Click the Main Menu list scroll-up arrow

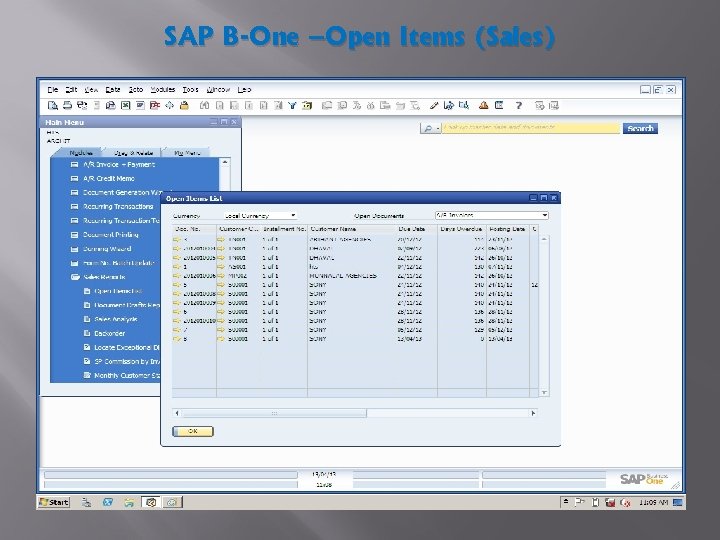(x=225, y=163)
